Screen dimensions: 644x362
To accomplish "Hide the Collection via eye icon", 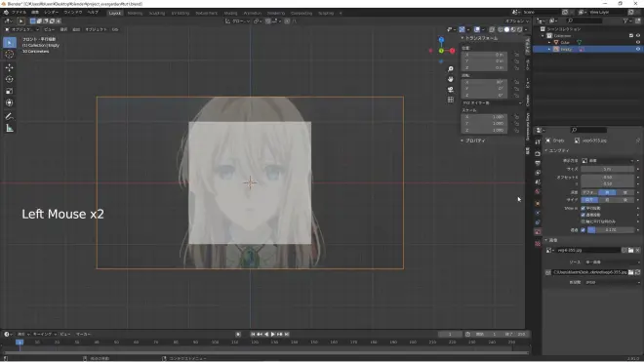I will click(638, 36).
